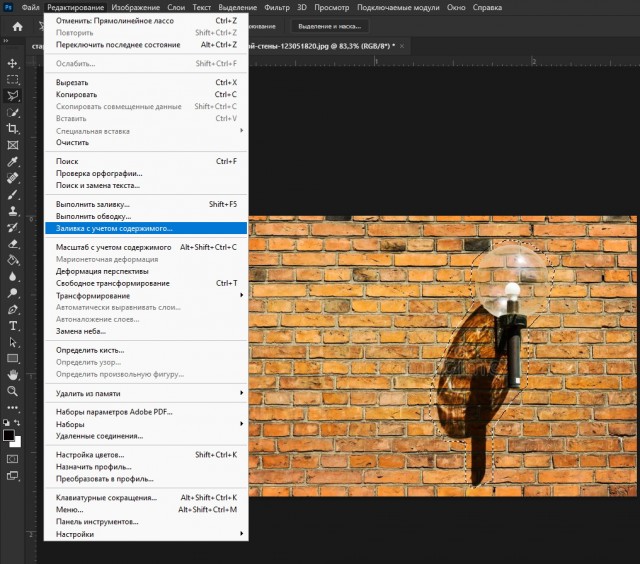Select the Polygonal Lasso tool
The width and height of the screenshot is (640, 564).
pyautogui.click(x=13, y=96)
